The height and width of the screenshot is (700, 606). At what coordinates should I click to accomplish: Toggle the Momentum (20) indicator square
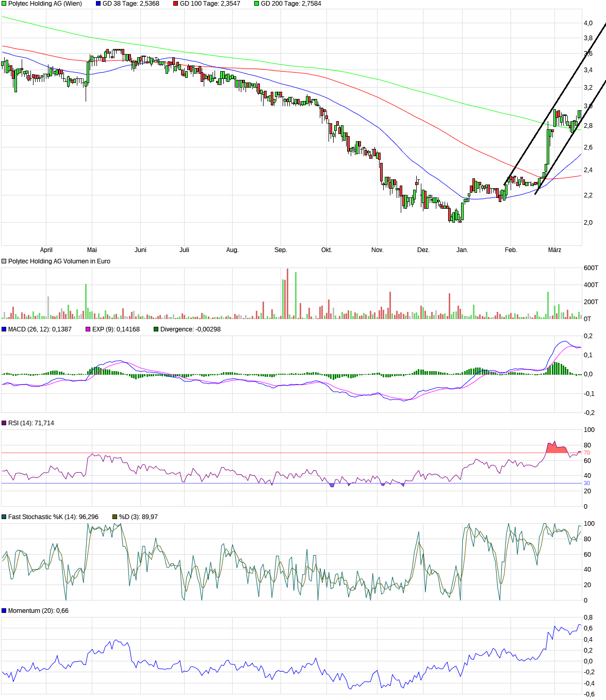click(x=4, y=610)
